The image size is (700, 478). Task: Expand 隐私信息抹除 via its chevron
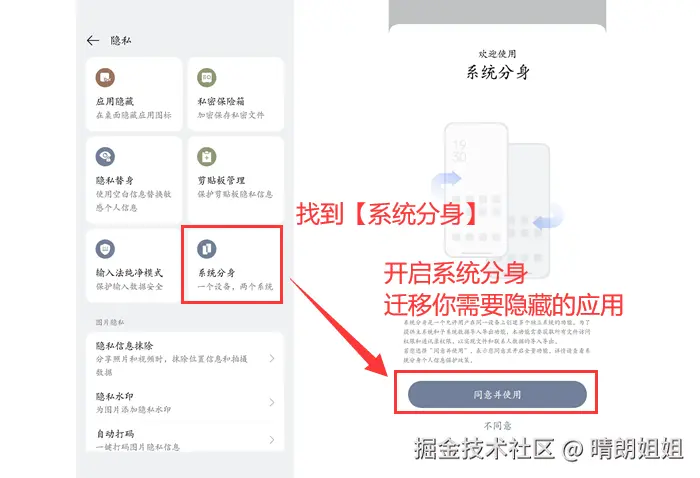[x=272, y=358]
